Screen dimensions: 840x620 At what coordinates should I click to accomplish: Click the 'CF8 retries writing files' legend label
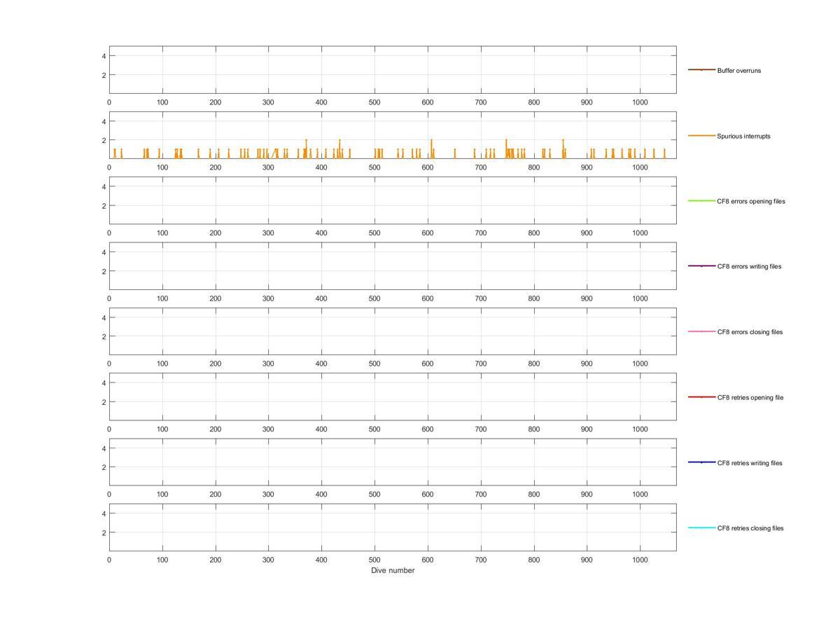[750, 463]
